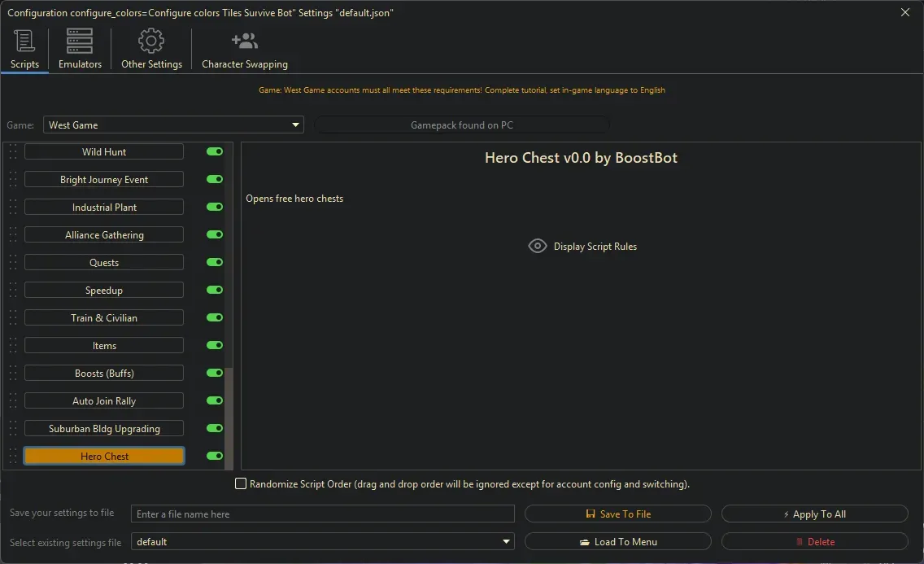Disable the Wild Hunt script toggle
This screenshot has width=924, height=564.
(x=214, y=151)
